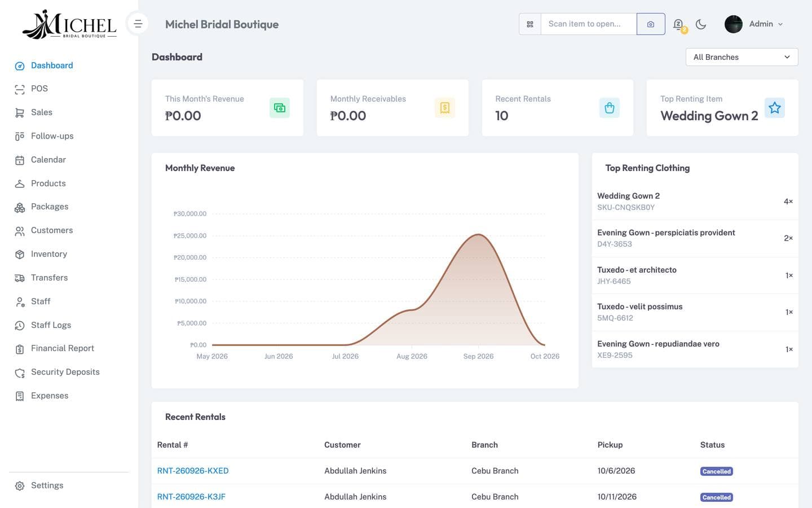Click the Michel Bridal Boutique logo
This screenshot has width=812, height=508.
point(69,24)
